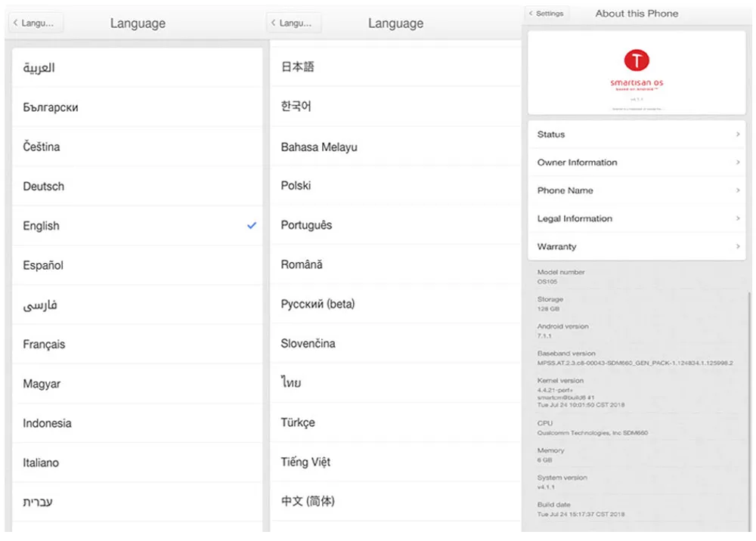Click the Android version 7.1.1 entry
The image size is (756, 541).
click(x=562, y=331)
